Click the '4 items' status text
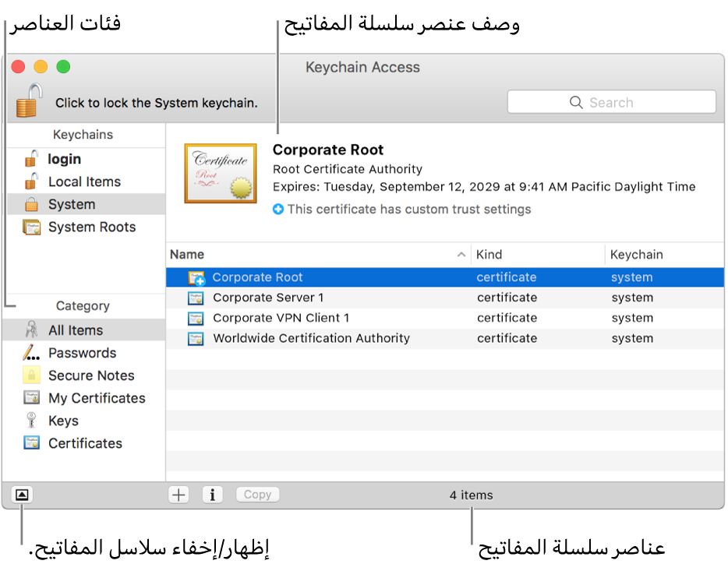 472,495
